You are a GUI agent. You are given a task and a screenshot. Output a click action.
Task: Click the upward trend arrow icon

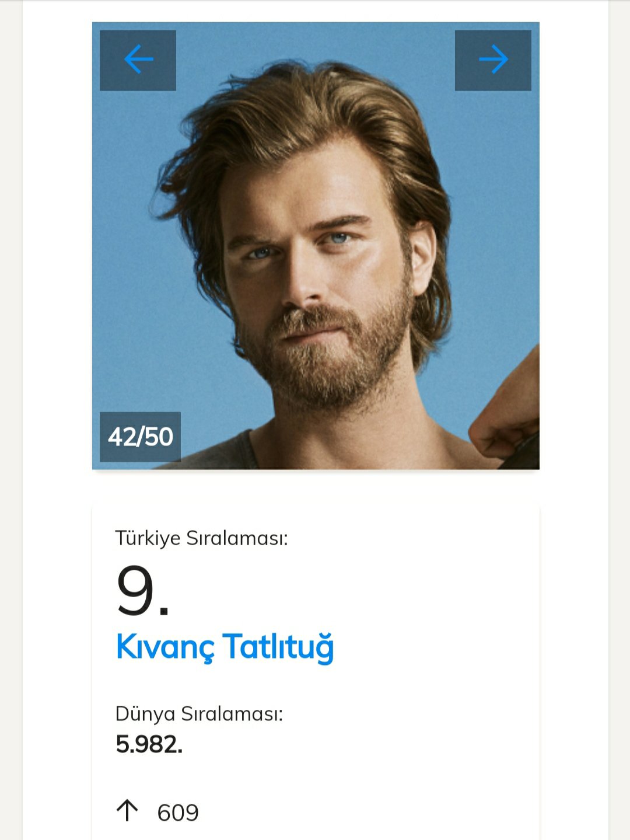pyautogui.click(x=127, y=811)
